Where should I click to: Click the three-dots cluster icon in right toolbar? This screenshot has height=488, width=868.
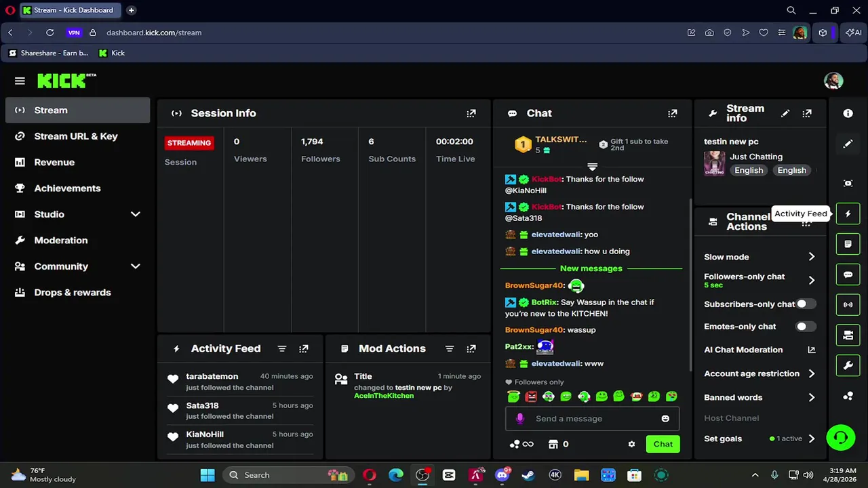point(848,396)
